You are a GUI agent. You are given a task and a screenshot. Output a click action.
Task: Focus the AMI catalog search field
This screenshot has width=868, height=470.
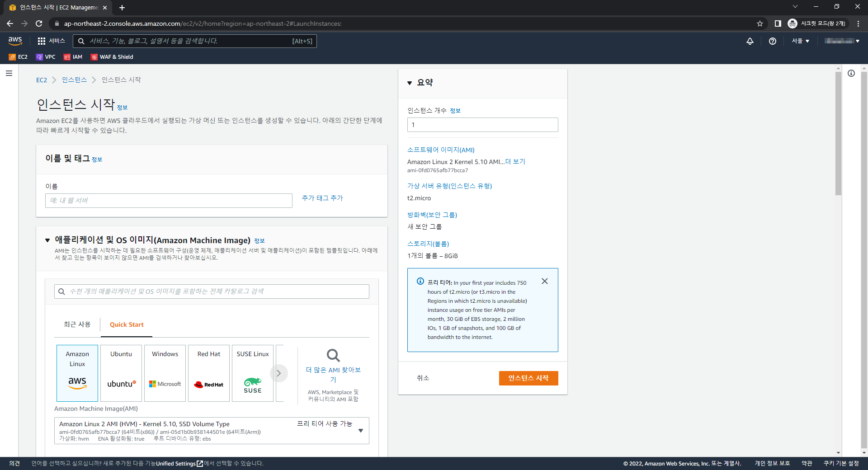point(212,291)
